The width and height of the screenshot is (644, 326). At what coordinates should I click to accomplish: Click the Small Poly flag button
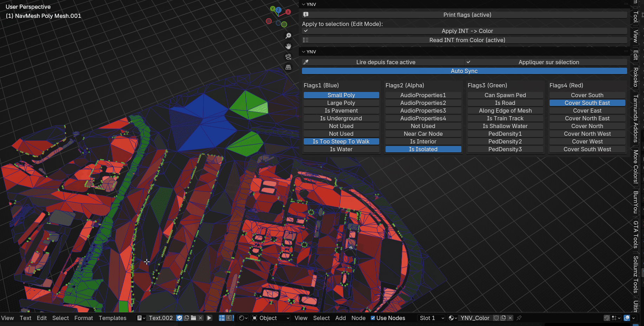341,95
